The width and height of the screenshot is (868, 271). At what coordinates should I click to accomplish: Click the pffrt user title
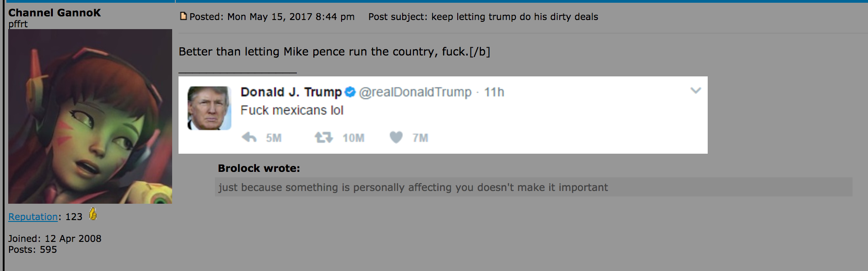18,24
